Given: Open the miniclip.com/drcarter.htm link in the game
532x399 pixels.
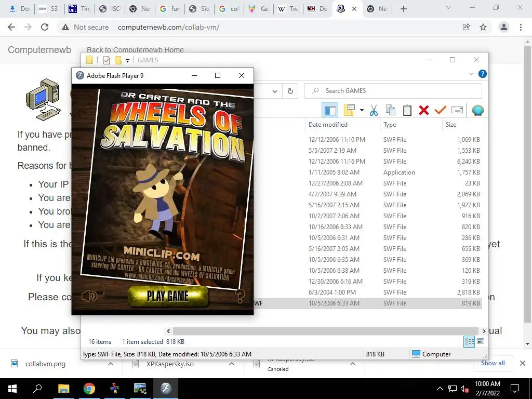Looking at the screenshot, I should 159,277.
